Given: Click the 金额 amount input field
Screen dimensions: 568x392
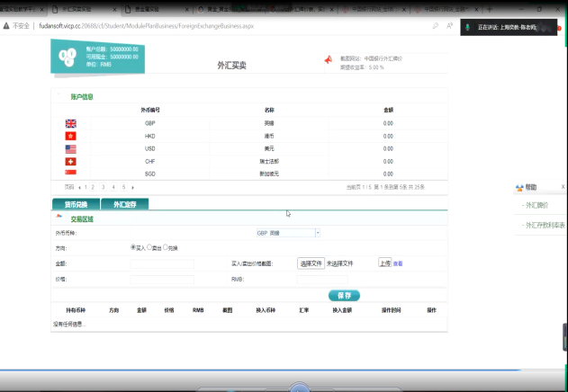Looking at the screenshot, I should [162, 264].
